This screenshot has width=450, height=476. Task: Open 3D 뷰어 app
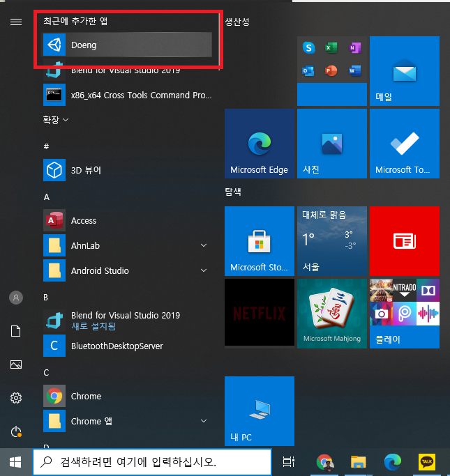pos(127,170)
